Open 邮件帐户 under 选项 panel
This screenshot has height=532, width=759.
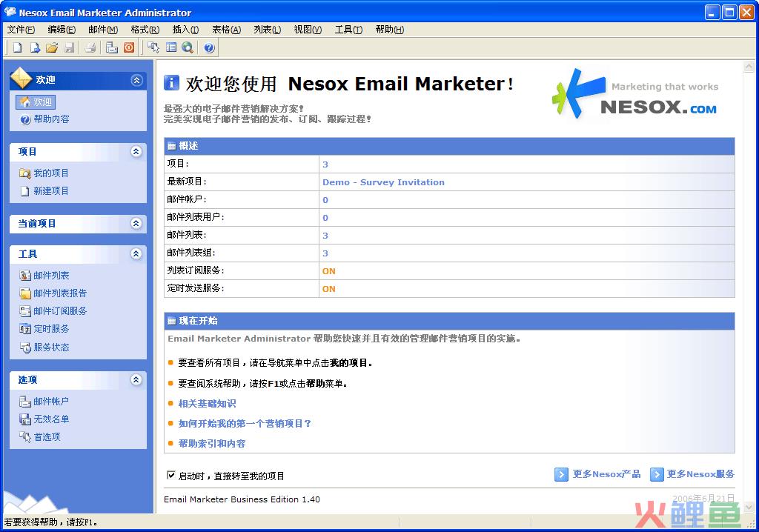click(x=44, y=402)
